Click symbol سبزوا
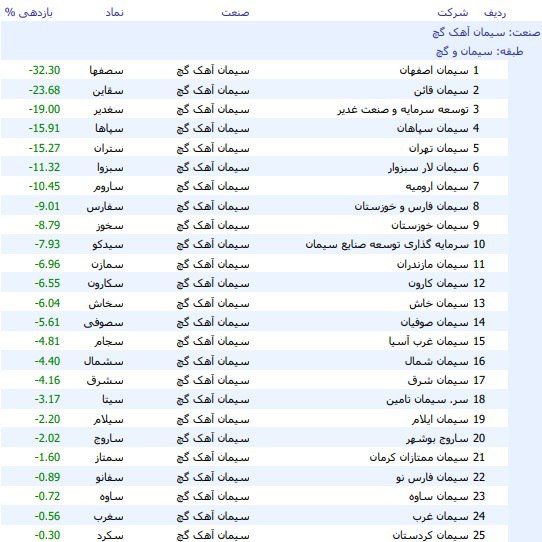 pyautogui.click(x=110, y=168)
